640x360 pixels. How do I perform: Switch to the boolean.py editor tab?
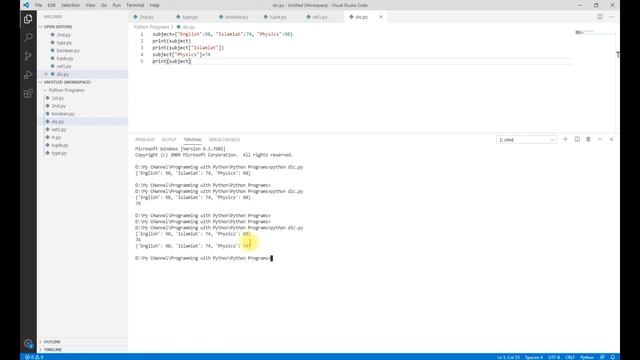(x=236, y=17)
